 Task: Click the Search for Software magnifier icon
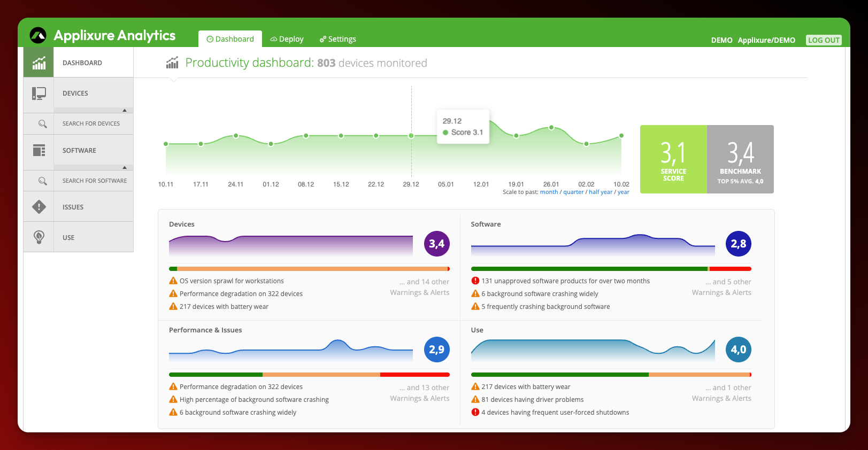tap(42, 181)
